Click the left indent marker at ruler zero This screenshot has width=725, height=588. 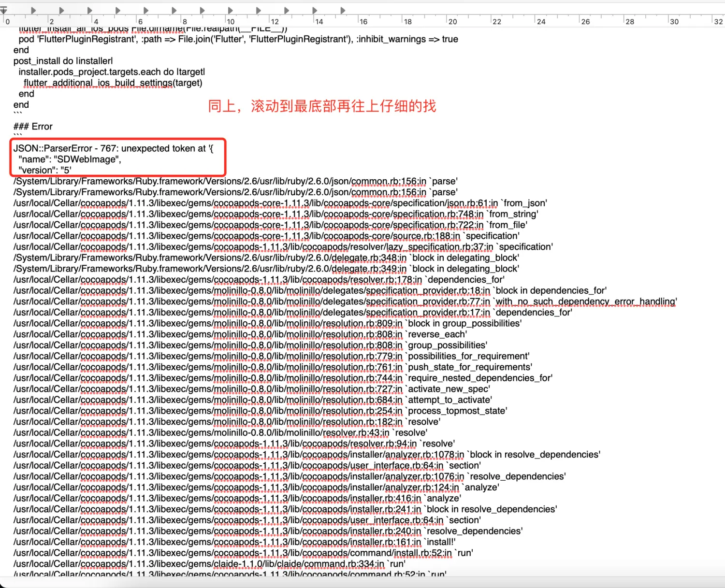coord(3,10)
